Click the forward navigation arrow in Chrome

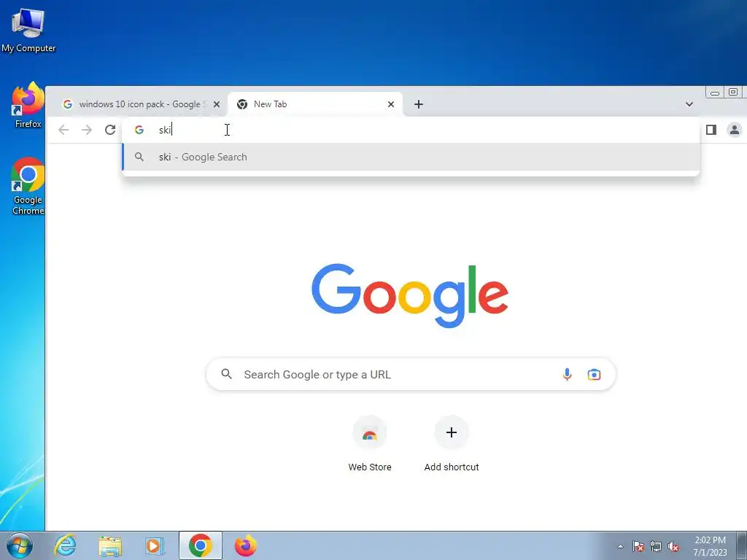coord(87,130)
